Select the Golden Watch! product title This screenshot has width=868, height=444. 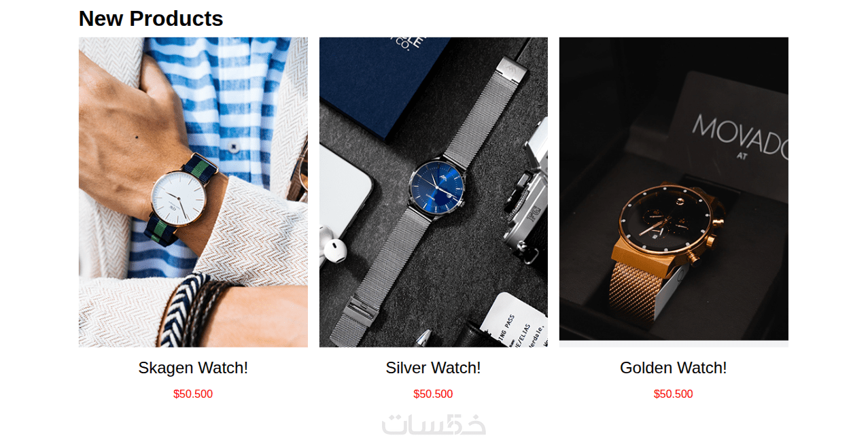(674, 368)
